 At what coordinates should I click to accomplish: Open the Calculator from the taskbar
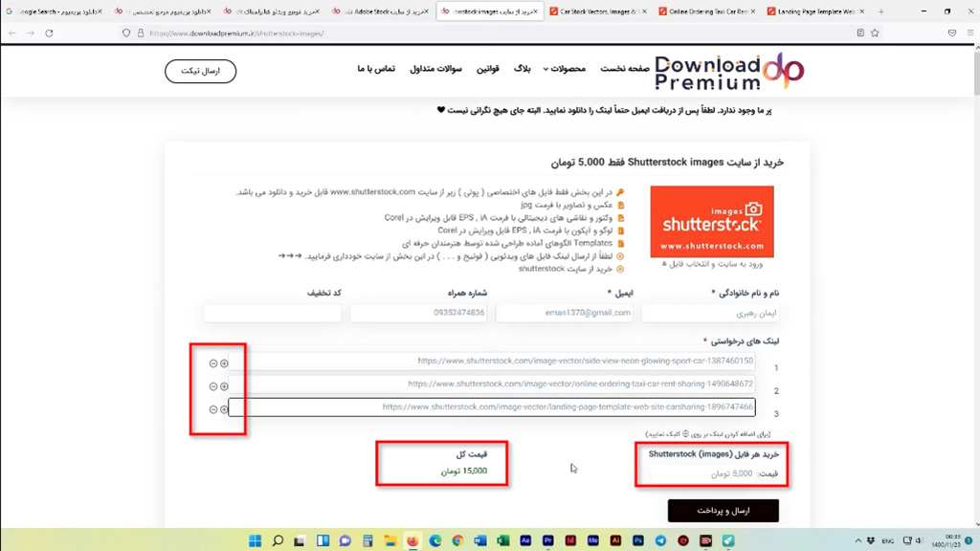point(367,540)
